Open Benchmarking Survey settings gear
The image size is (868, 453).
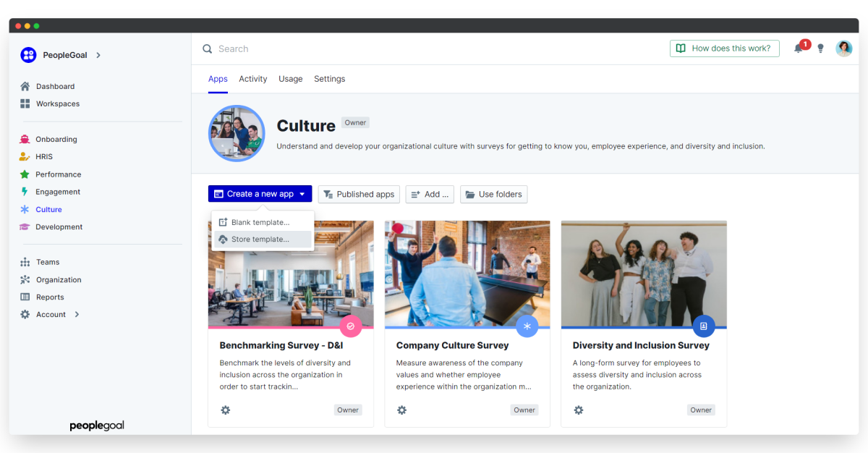(x=226, y=410)
